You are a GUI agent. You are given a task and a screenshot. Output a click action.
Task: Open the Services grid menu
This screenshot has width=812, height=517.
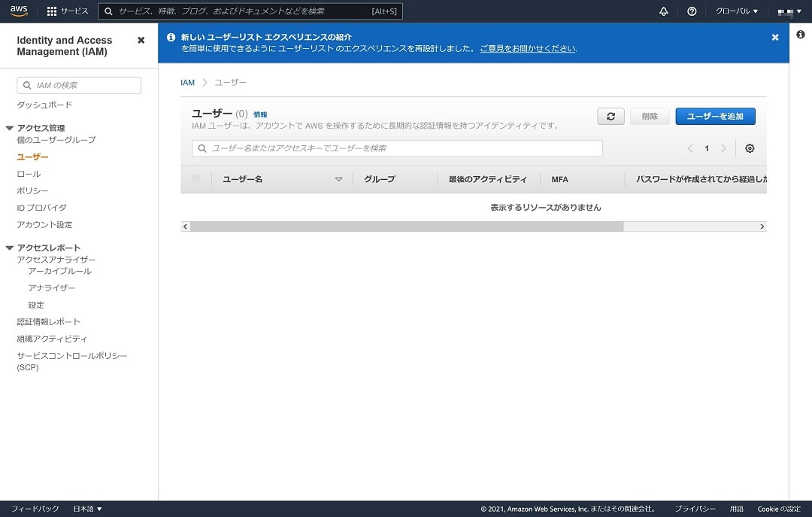(52, 11)
